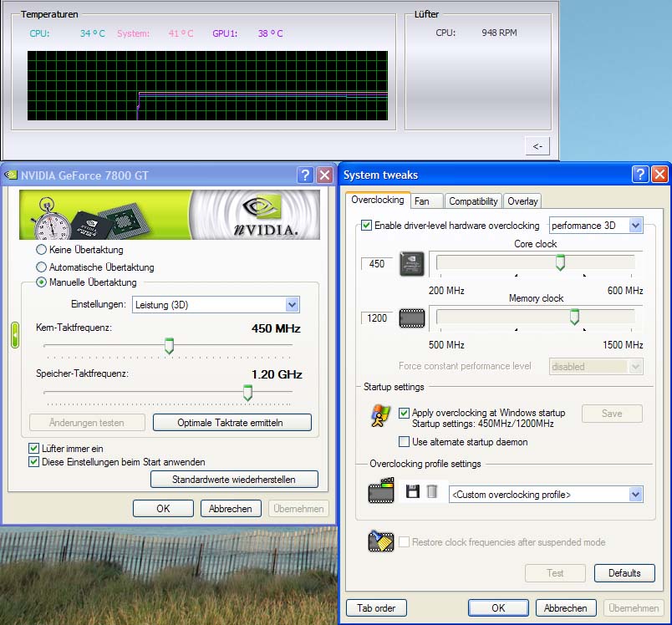Viewport: 672px width, 625px height.
Task: Click 'Startup settings: 450MHz/1200MHz' text
Action: (483, 424)
